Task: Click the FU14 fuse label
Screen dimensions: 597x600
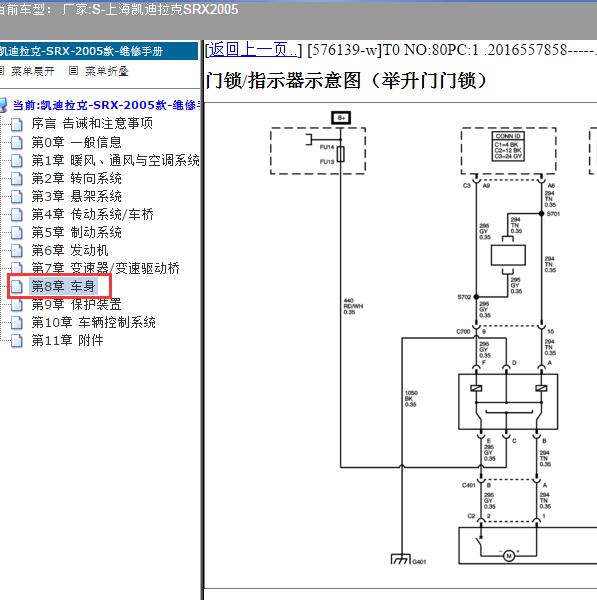Action: [x=327, y=147]
